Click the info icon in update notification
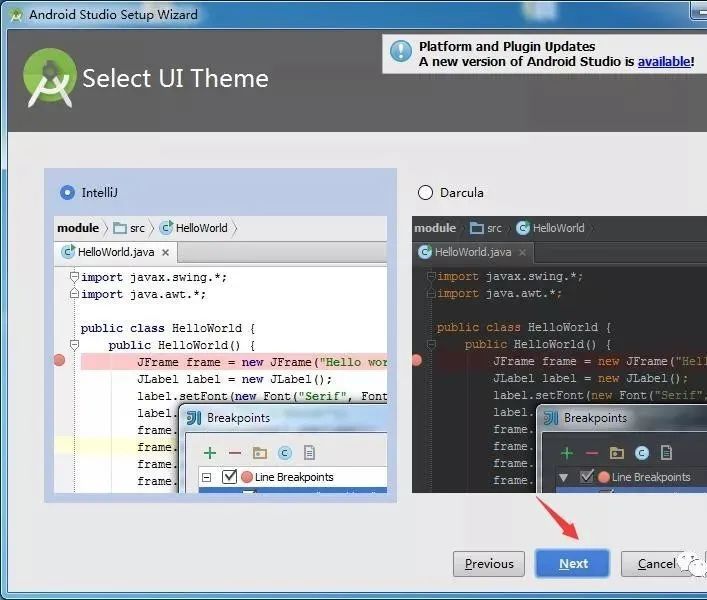Screen dimensions: 707x600 tap(400, 53)
